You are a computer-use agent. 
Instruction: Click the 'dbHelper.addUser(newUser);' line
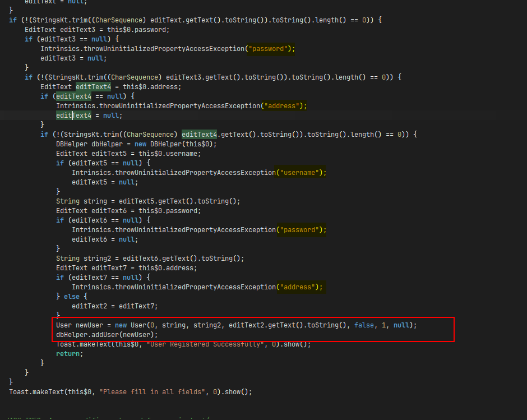[107, 335]
